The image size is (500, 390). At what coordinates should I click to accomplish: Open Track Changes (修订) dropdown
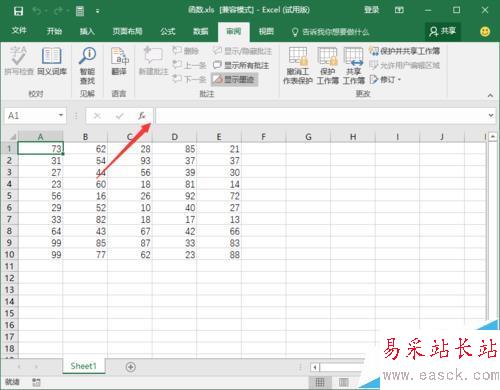[x=385, y=79]
